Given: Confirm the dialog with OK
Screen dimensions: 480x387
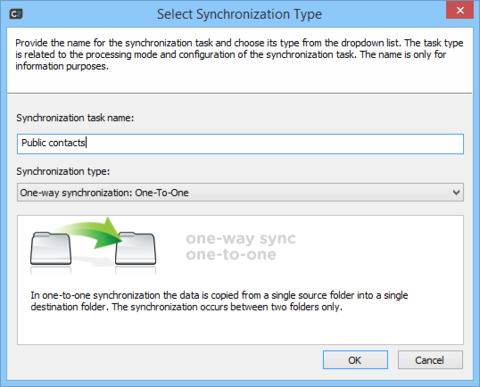Looking at the screenshot, I should [x=355, y=360].
